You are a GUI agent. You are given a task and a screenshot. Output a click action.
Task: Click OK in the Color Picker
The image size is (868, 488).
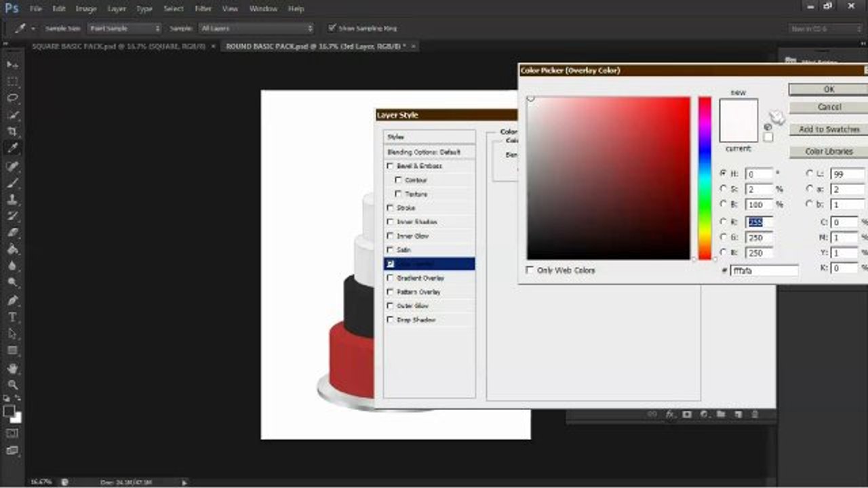(829, 89)
